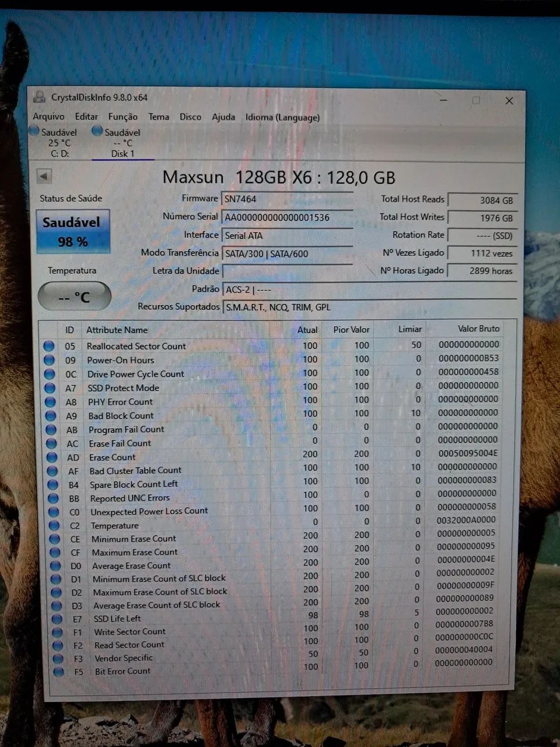
Task: Click the status icon for Unexpected Power Loss Count
Action: [x=54, y=512]
